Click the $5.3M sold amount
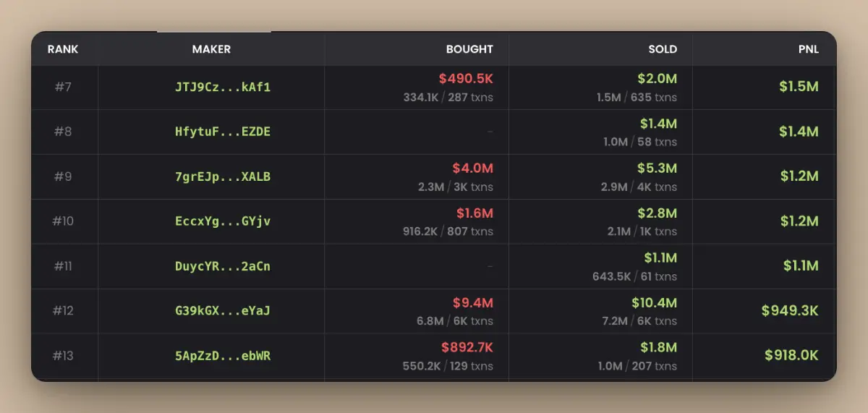This screenshot has width=868, height=413. (657, 169)
